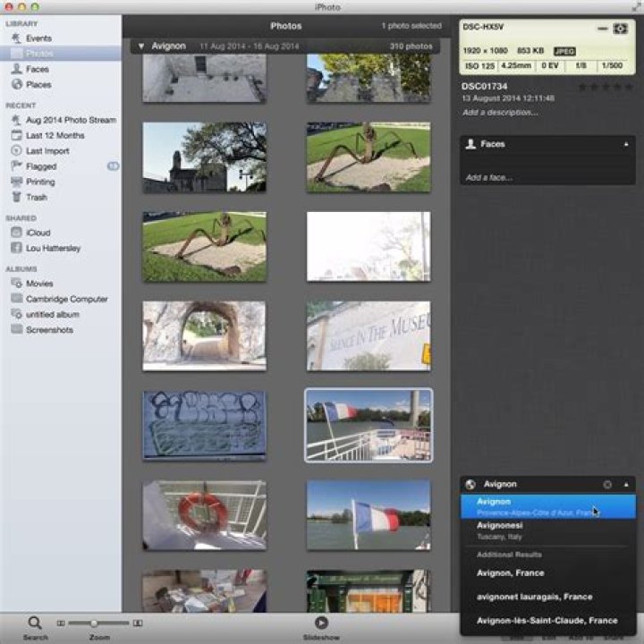The image size is (644, 644).
Task: Enter full screen using the arrows icon
Action: tap(635, 5)
